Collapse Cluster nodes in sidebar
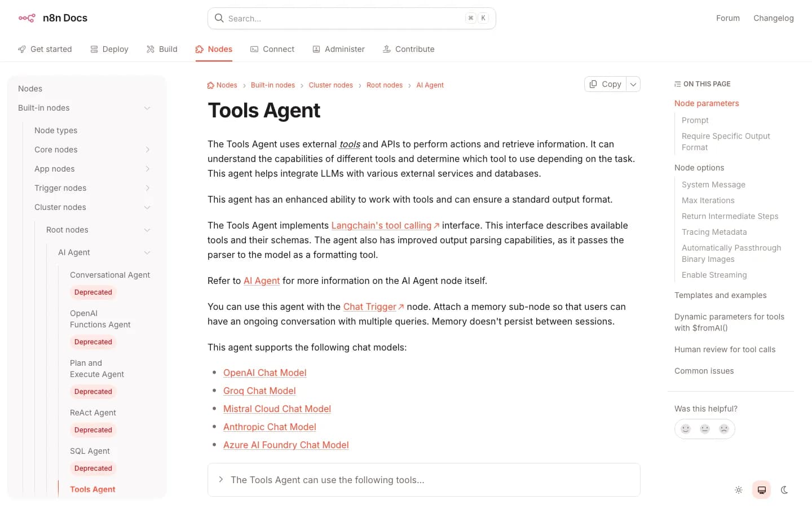This screenshot has width=812, height=508. point(147,207)
